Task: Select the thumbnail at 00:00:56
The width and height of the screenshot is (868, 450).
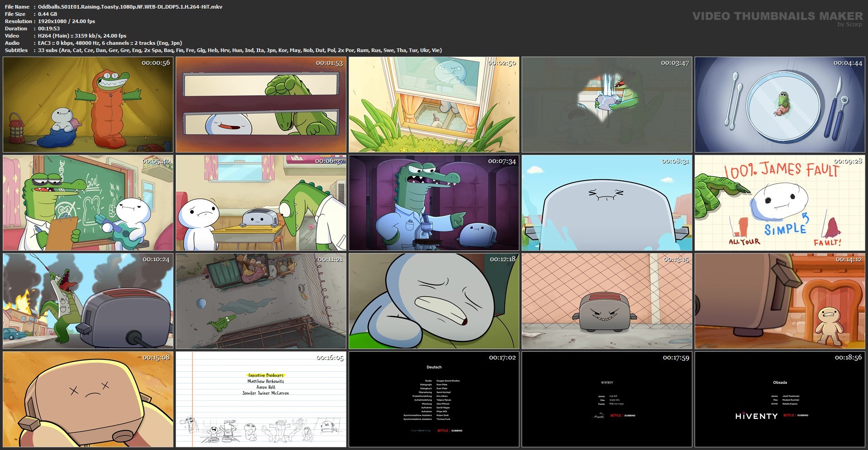Action: coord(88,105)
